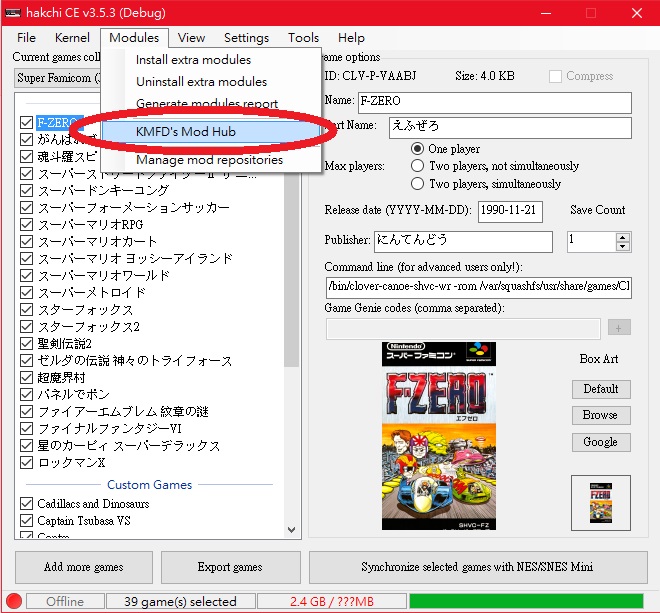The width and height of the screenshot is (660, 613).
Task: Close the open Modules menu tab
Action: pyautogui.click(x=134, y=38)
